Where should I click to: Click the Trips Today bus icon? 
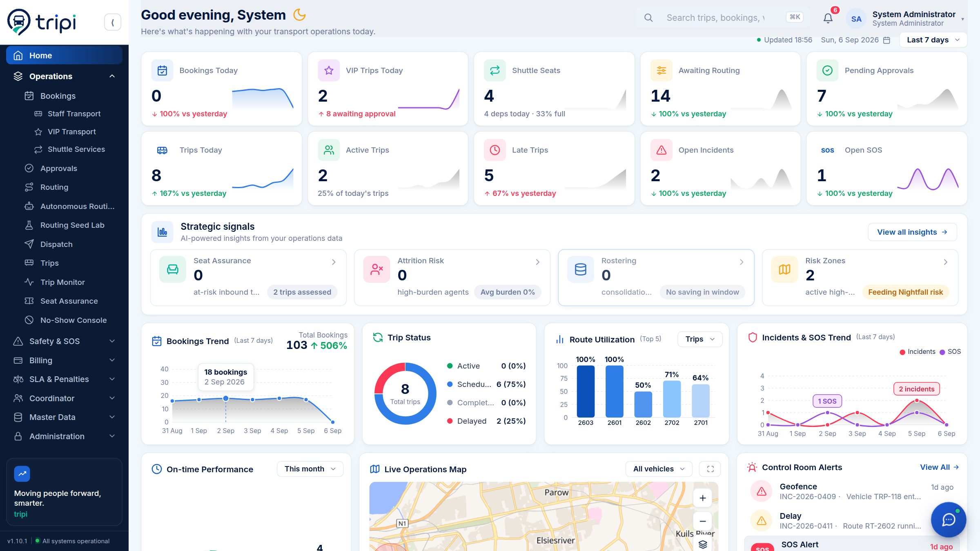tap(162, 150)
